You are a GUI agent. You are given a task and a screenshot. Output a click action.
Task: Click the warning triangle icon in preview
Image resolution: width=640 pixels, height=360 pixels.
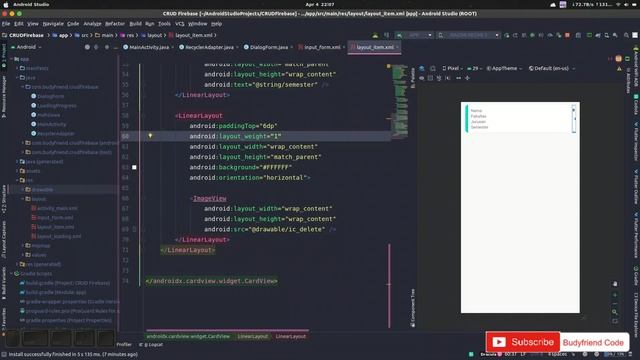point(619,69)
